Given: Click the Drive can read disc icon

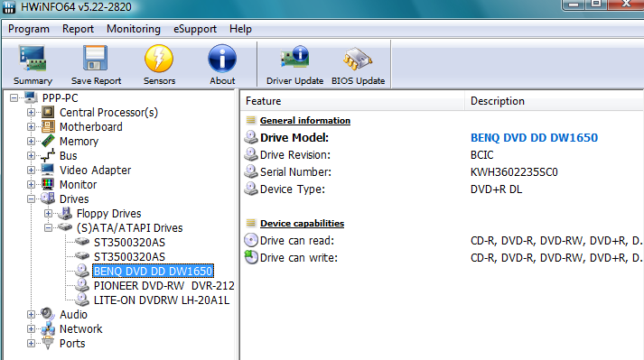Looking at the screenshot, I should tap(251, 240).
